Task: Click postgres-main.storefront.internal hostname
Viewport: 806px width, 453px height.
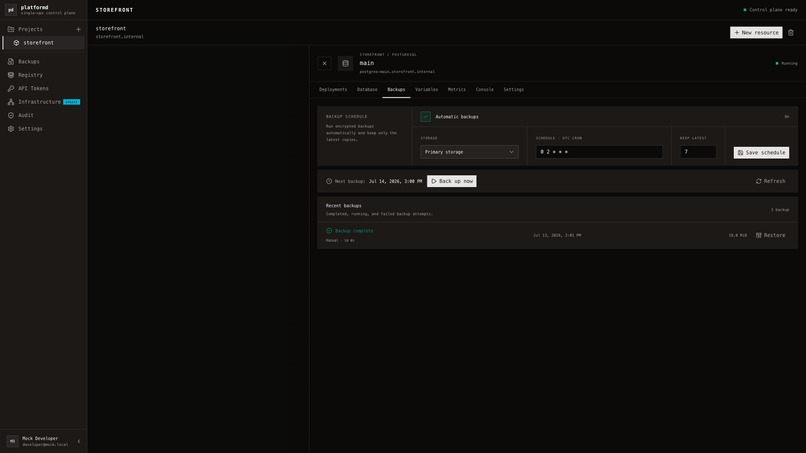Action: (397, 71)
